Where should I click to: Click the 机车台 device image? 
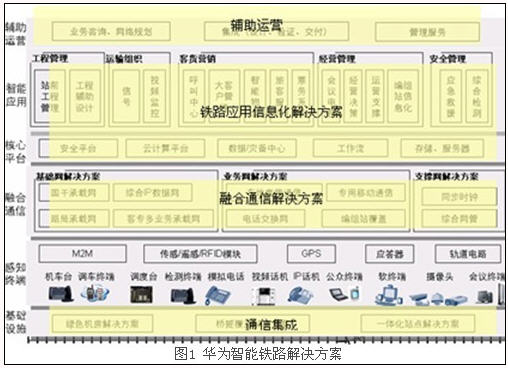pyautogui.click(x=61, y=294)
